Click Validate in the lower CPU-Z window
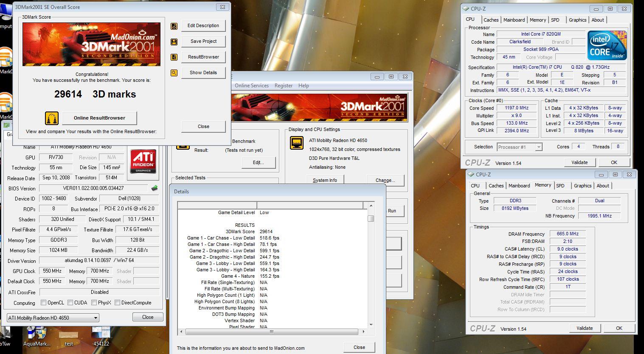This screenshot has height=354, width=644. 585,328
